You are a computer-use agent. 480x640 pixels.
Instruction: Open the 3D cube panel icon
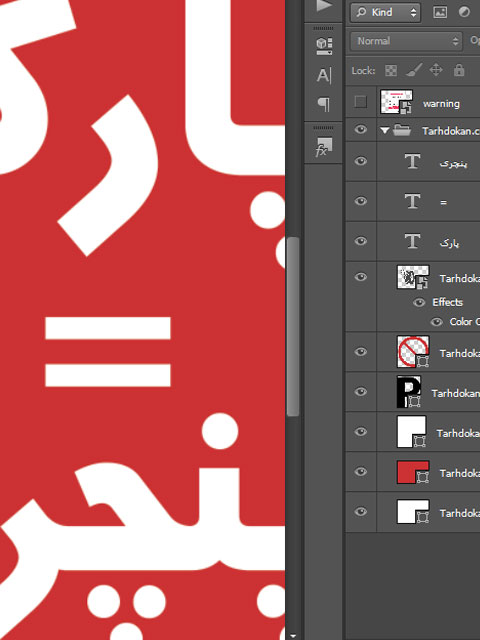tap(324, 46)
